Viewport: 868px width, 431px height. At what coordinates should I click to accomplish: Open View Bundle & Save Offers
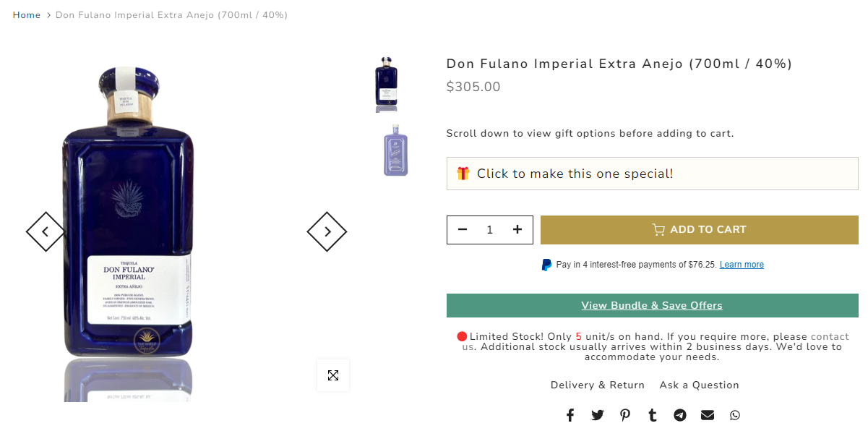tap(653, 305)
